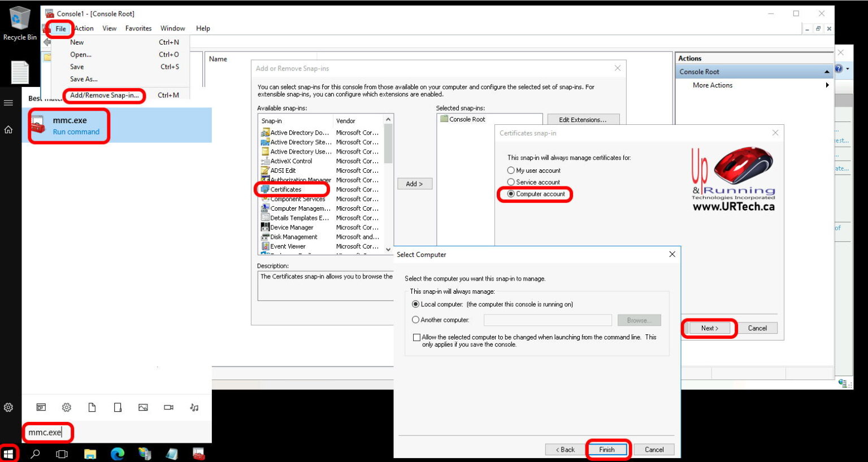Select the Service account radio button

coord(511,182)
